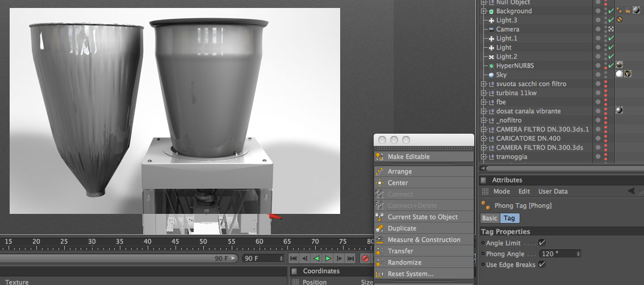Click the HyperNURBS object icon
The image size is (644, 285).
pos(491,66)
